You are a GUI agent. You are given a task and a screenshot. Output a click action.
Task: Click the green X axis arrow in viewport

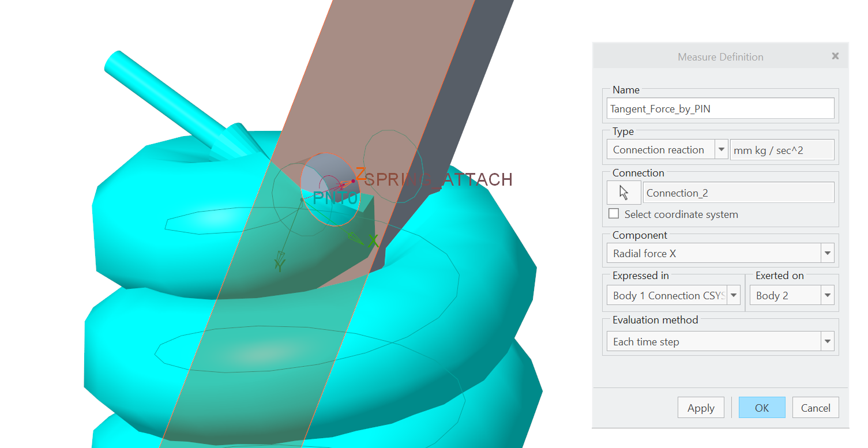(x=372, y=241)
